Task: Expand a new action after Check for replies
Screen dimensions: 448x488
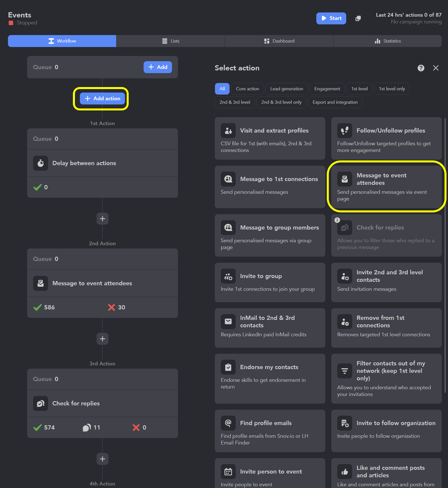Action: (102, 459)
